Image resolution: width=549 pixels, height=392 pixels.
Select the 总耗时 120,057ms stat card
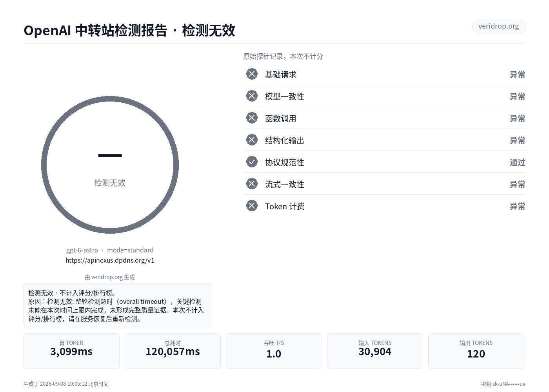(x=173, y=351)
